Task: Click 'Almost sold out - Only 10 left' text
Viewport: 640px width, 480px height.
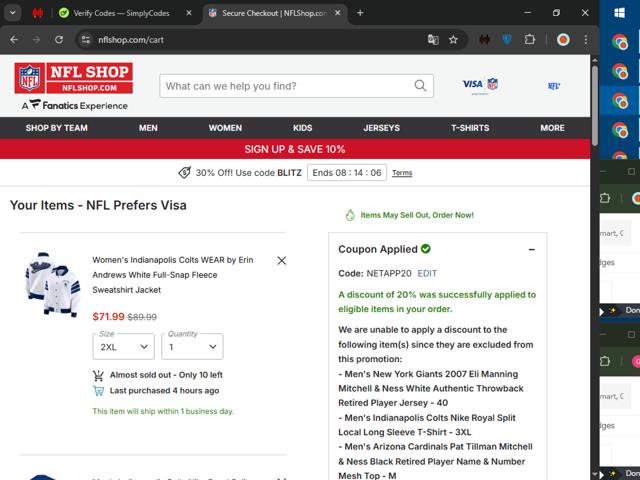Action: (x=166, y=375)
